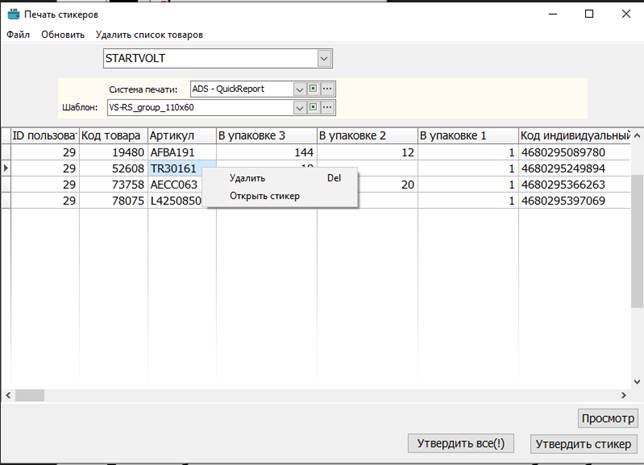Image resolution: width=644 pixels, height=465 pixels.
Task: Expand the Система печати dropdown arrow
Action: click(x=299, y=89)
